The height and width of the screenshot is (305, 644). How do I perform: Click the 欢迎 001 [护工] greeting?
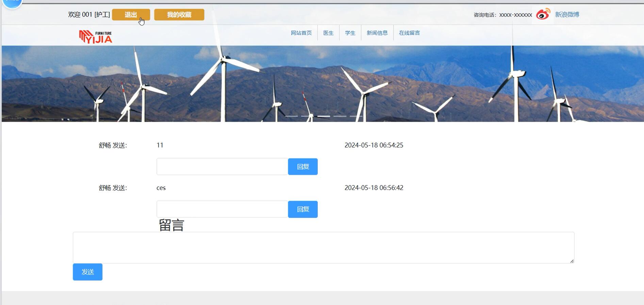(x=89, y=15)
